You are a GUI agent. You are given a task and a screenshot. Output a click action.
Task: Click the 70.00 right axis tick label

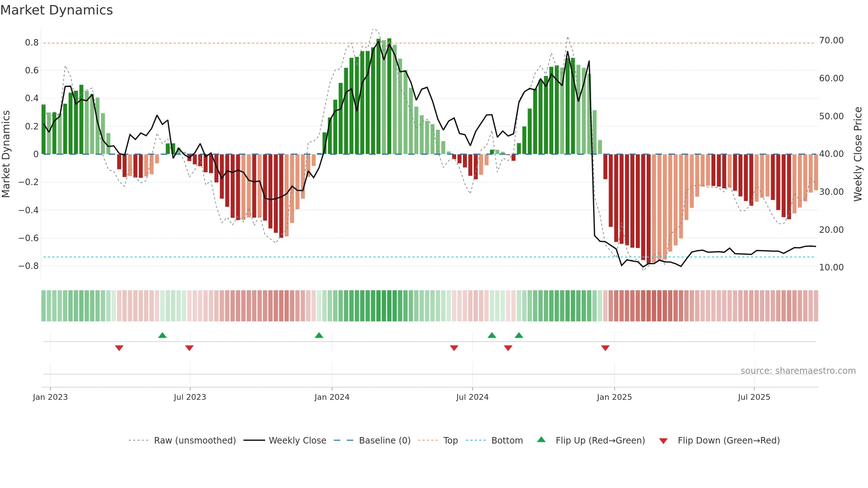click(x=831, y=40)
